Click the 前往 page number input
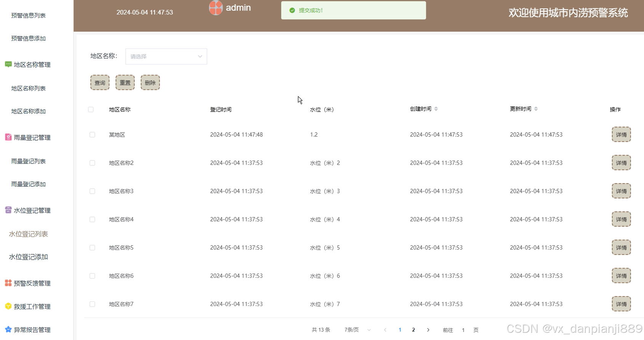 pos(463,330)
